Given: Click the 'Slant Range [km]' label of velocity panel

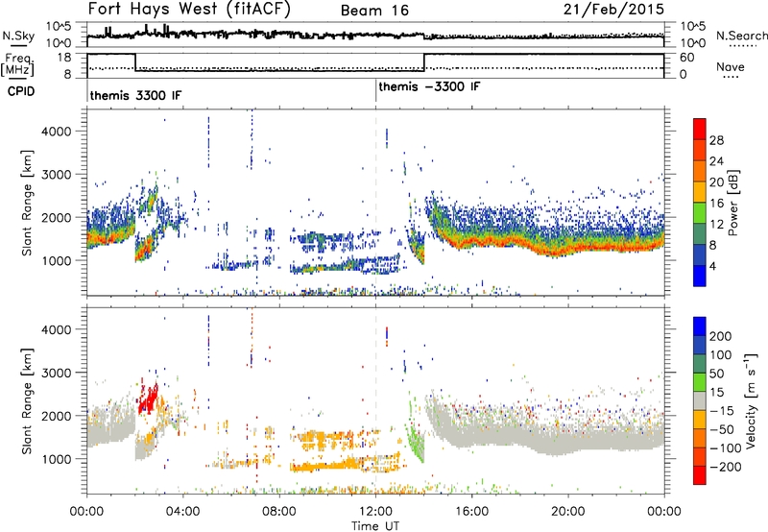Looking at the screenshot, I should (x=27, y=400).
